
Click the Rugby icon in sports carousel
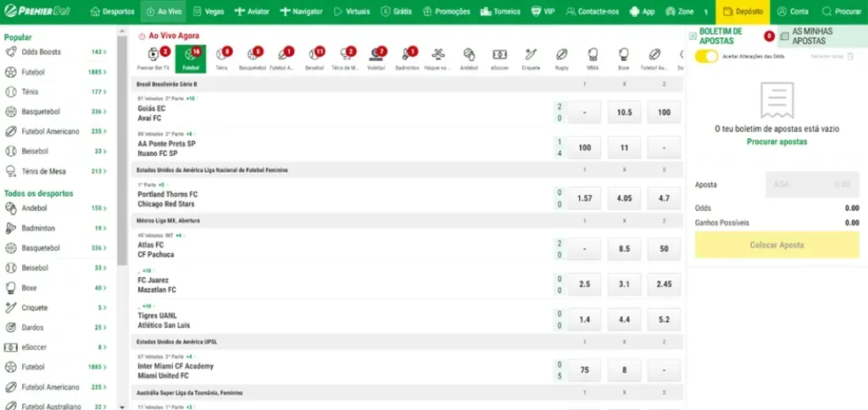(561, 57)
